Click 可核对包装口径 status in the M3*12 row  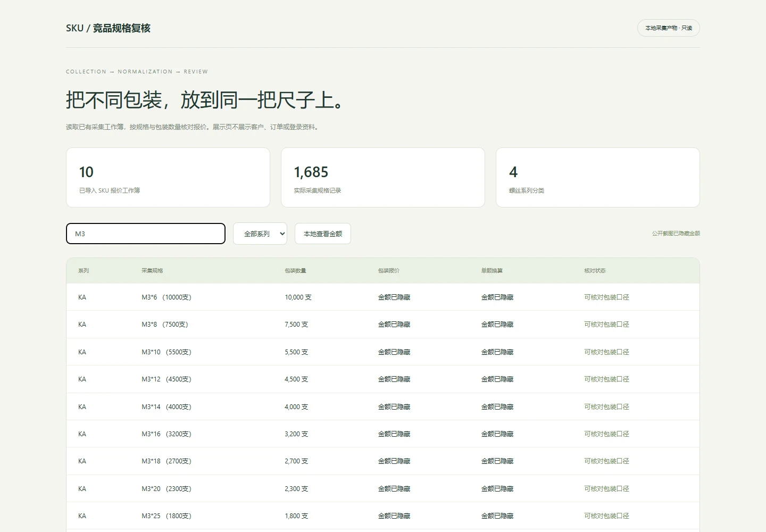coord(606,379)
